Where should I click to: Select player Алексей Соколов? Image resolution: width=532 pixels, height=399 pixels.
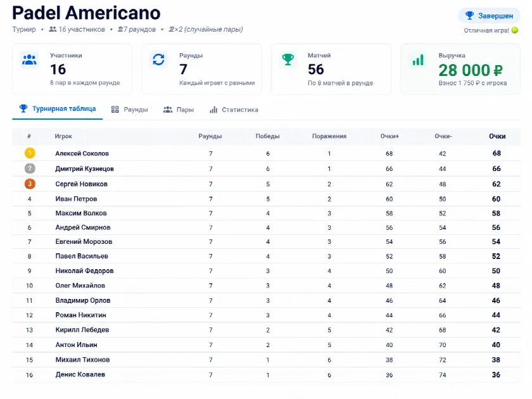pos(82,153)
